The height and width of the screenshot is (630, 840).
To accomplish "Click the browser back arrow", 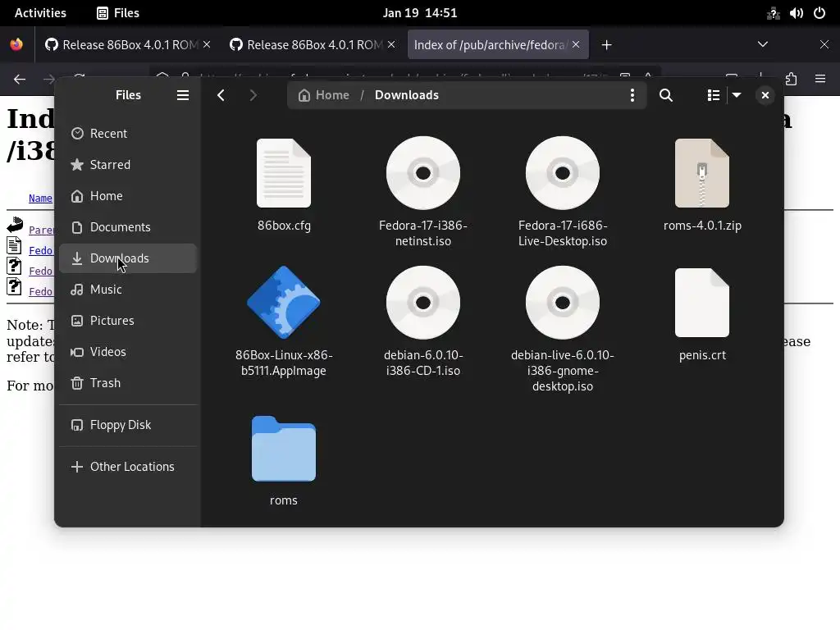I will [x=20, y=80].
